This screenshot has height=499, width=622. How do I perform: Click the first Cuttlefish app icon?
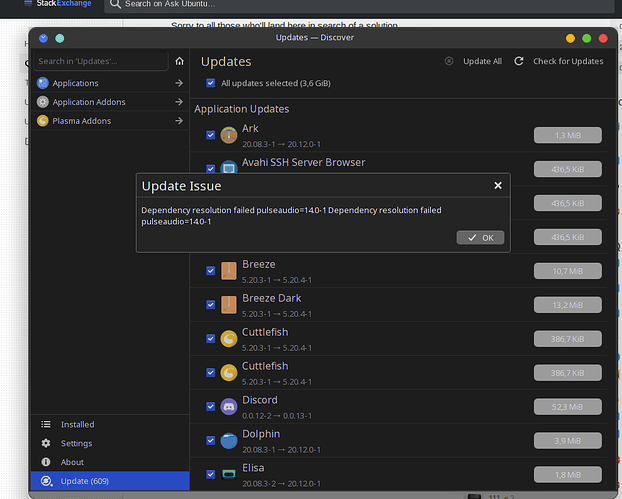point(228,339)
